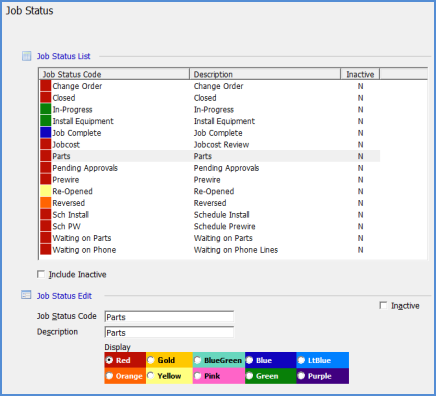Select the Closed status code row

pos(64,98)
